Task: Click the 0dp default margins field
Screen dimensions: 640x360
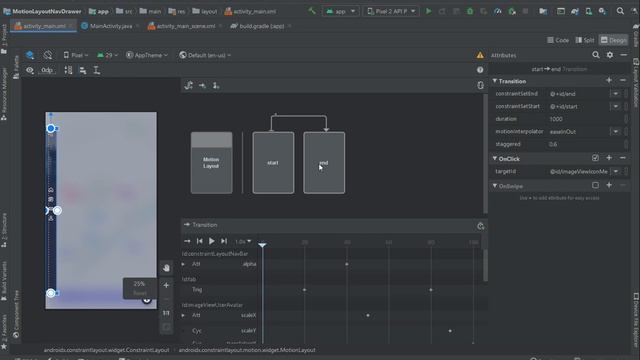Action: click(47, 70)
